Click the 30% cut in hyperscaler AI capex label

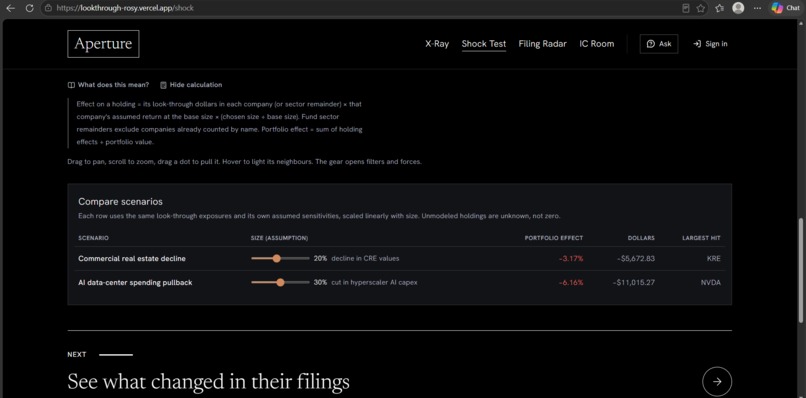(365, 282)
